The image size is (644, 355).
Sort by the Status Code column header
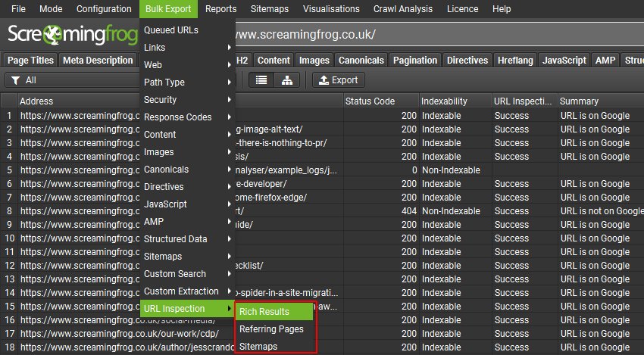(x=381, y=101)
